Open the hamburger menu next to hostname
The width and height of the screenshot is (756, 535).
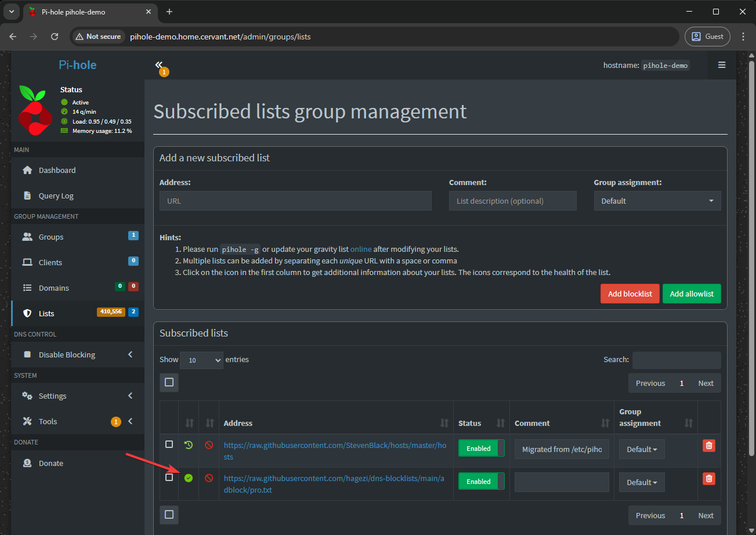tap(722, 65)
